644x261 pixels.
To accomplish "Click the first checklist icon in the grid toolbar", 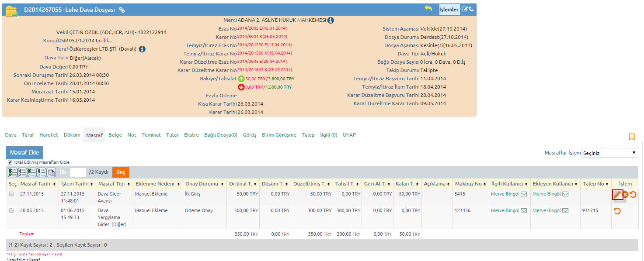I will (x=13, y=172).
